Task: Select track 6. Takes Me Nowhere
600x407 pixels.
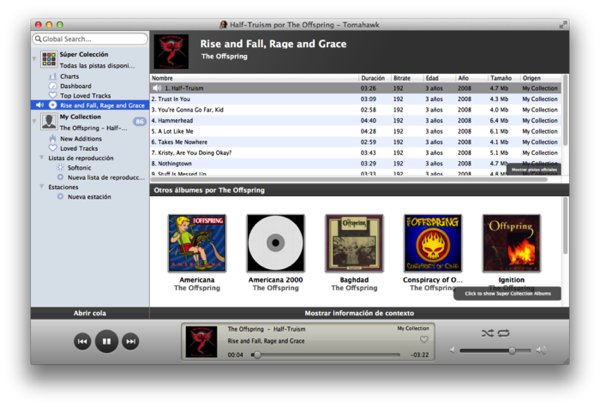Action: [355, 142]
